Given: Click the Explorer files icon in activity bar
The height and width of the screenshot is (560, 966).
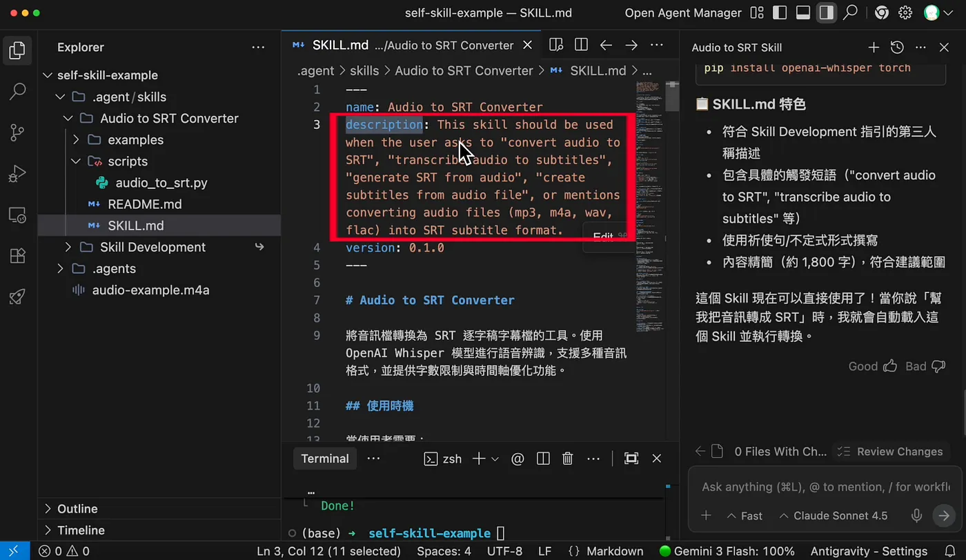Looking at the screenshot, I should (x=18, y=50).
